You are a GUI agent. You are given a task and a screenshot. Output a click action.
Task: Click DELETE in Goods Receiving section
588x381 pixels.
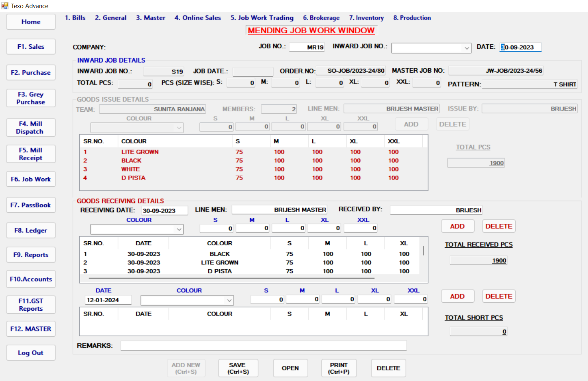tap(499, 226)
